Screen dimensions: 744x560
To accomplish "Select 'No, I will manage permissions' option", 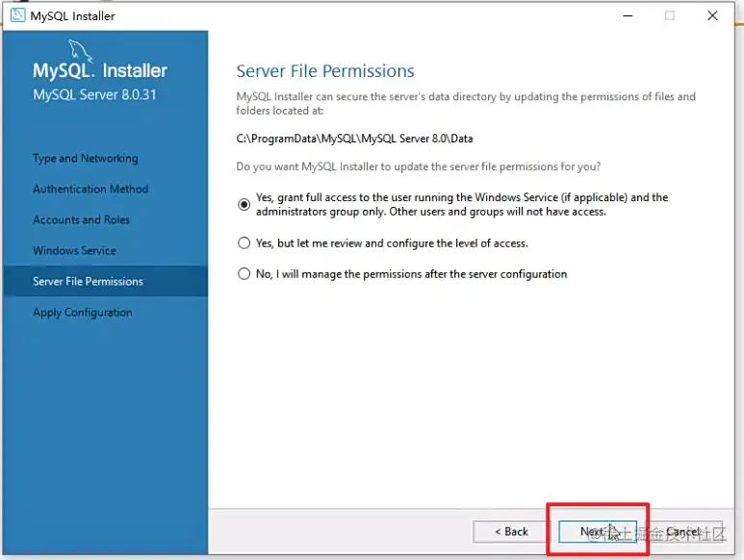I will coord(244,274).
